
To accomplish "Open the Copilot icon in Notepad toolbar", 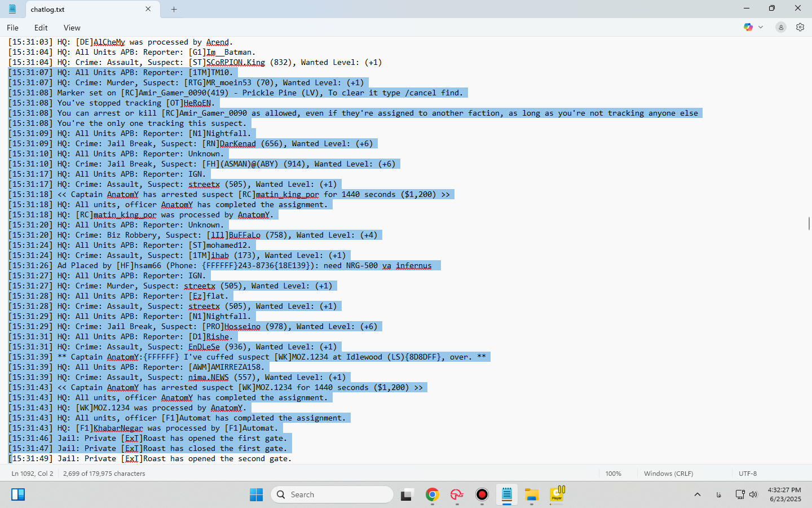I will click(748, 27).
